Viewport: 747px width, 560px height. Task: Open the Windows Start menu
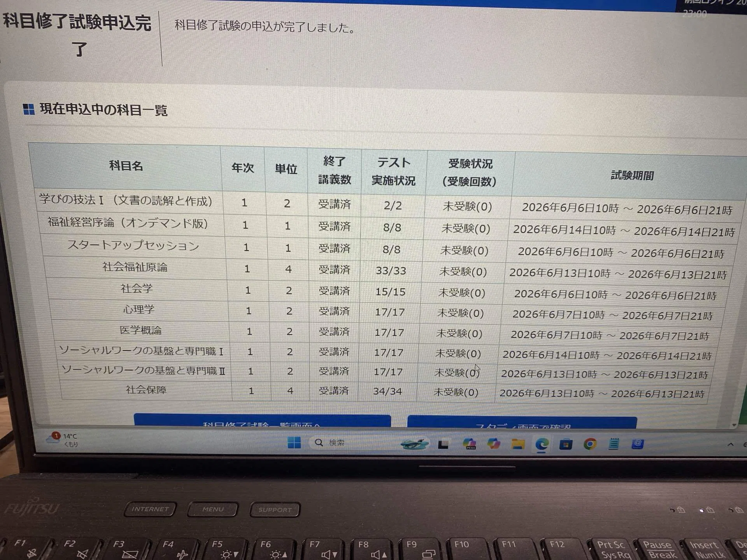pyautogui.click(x=294, y=442)
